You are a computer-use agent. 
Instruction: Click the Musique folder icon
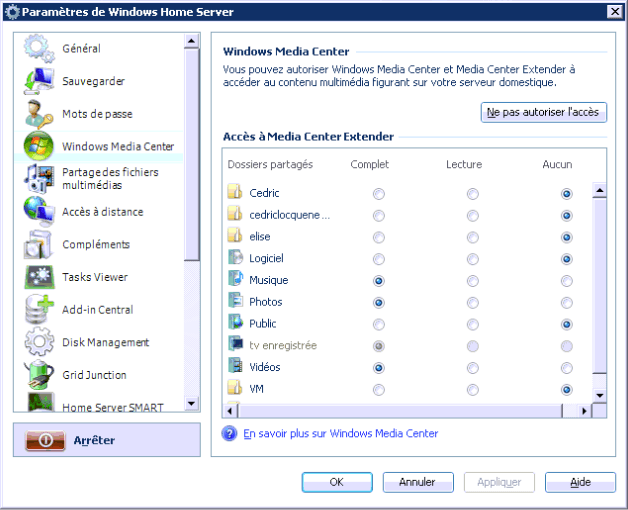point(235,279)
